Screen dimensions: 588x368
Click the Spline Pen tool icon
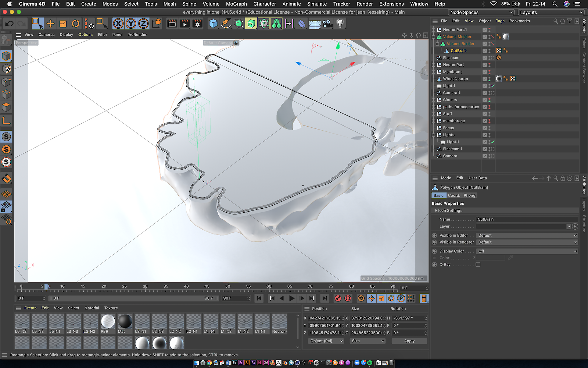coord(226,24)
